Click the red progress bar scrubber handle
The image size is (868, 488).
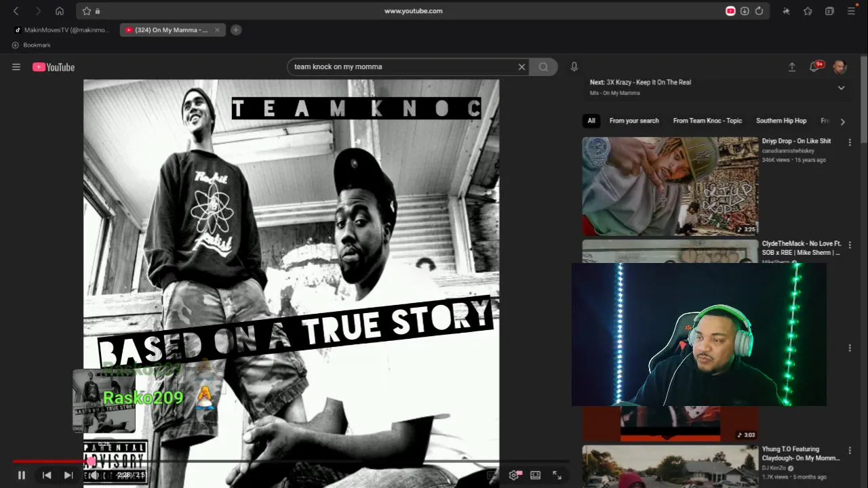(x=92, y=462)
